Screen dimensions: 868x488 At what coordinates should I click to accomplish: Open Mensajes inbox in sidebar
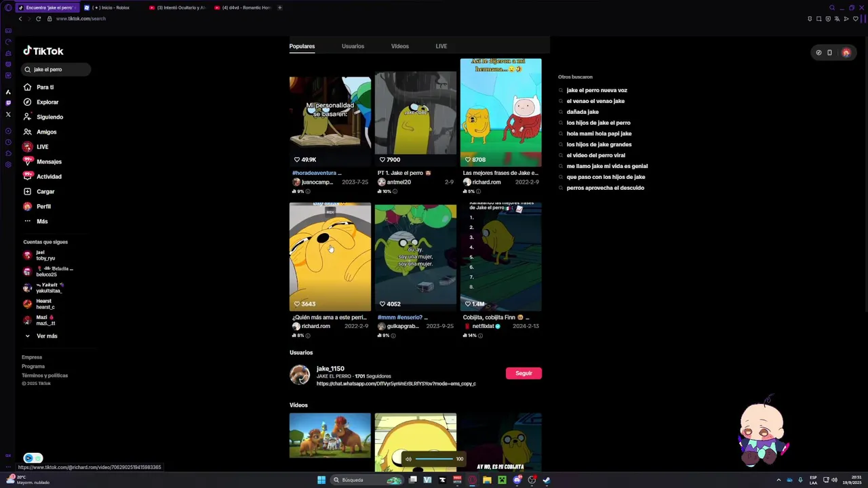[x=49, y=161]
